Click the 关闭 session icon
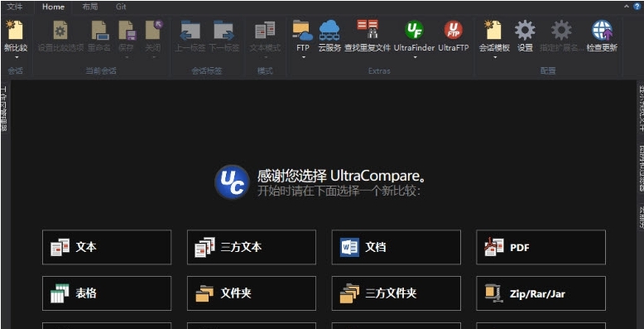644x329 pixels. click(x=154, y=30)
